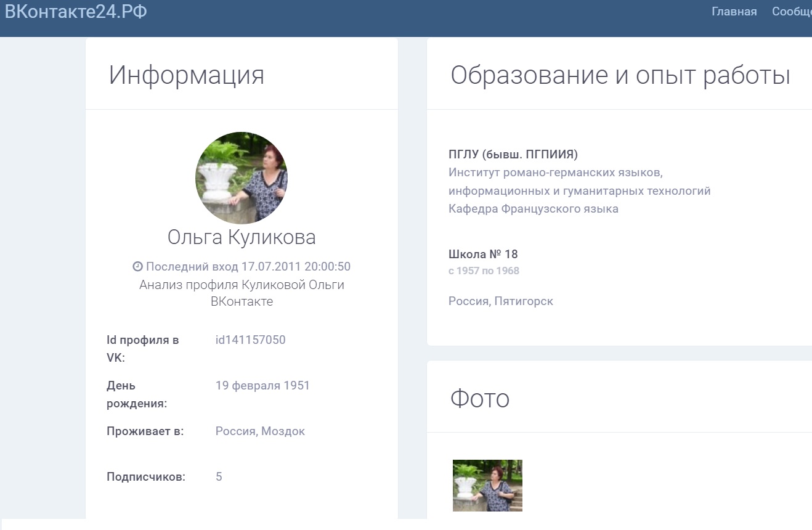Viewport: 812px width, 530px height.
Task: Open the photo thumbnail under Фото
Action: (487, 486)
